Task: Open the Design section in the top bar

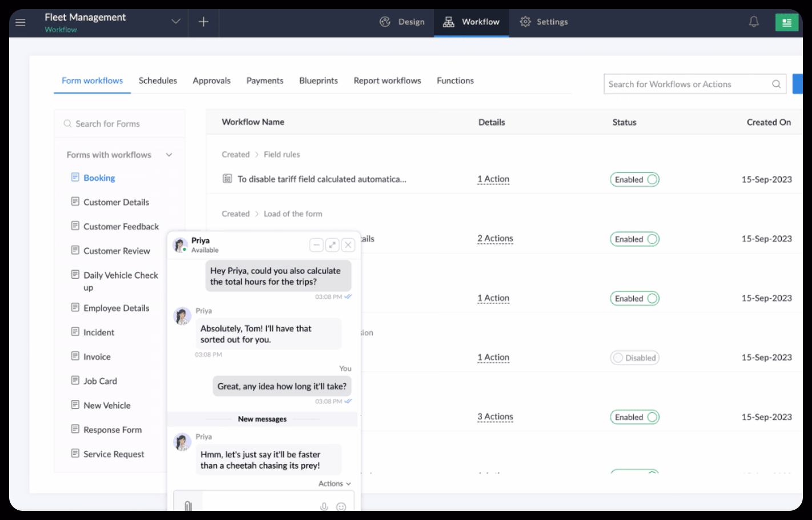Action: pos(402,22)
